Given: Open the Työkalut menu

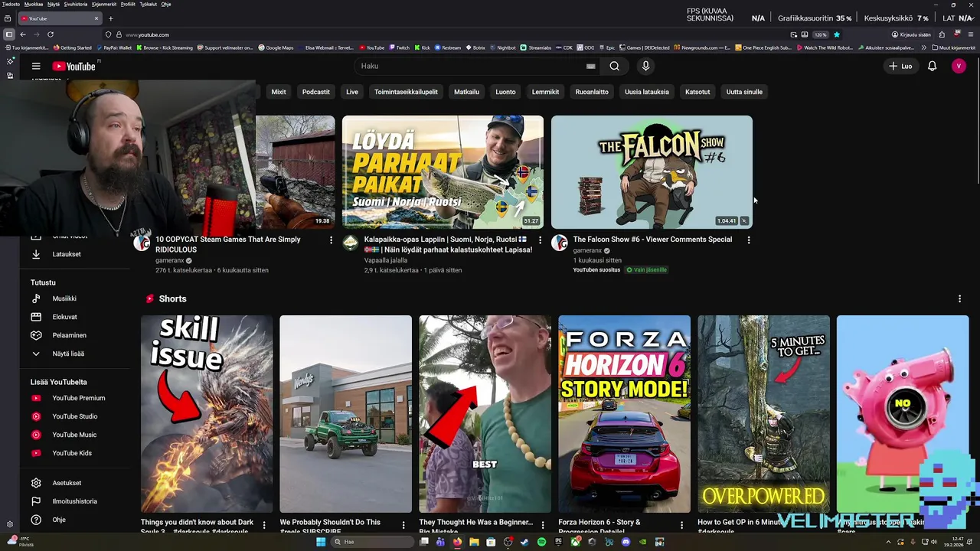Looking at the screenshot, I should 148,4.
